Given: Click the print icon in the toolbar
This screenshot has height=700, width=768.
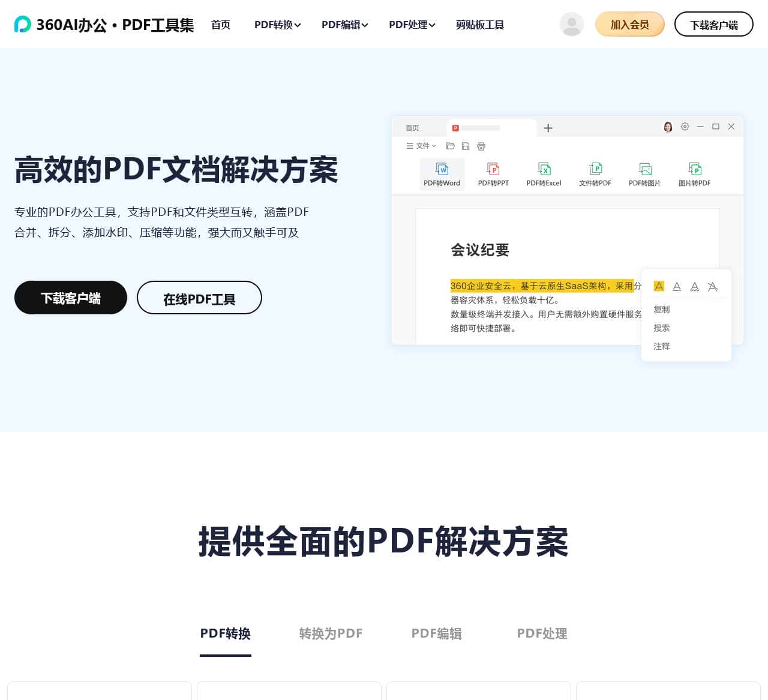Looking at the screenshot, I should pyautogui.click(x=481, y=146).
